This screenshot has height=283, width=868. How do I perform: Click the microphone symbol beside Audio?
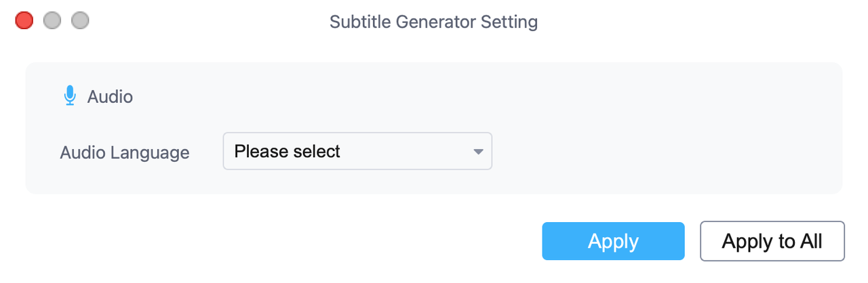70,96
